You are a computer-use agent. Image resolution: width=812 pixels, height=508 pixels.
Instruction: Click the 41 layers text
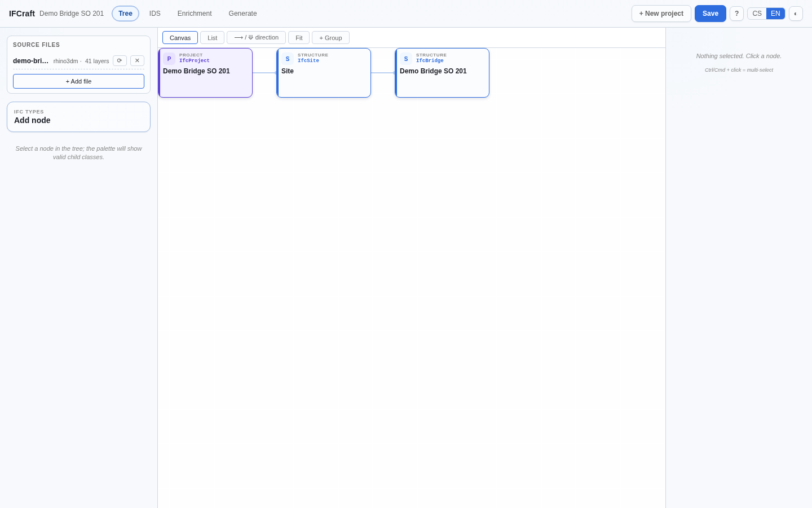pyautogui.click(x=97, y=61)
